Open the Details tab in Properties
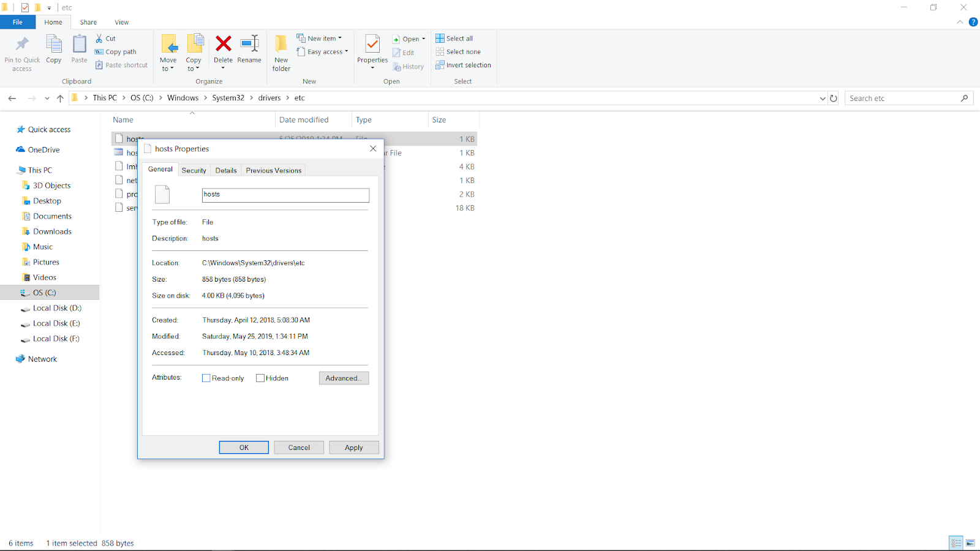The height and width of the screenshot is (551, 980). [x=226, y=170]
